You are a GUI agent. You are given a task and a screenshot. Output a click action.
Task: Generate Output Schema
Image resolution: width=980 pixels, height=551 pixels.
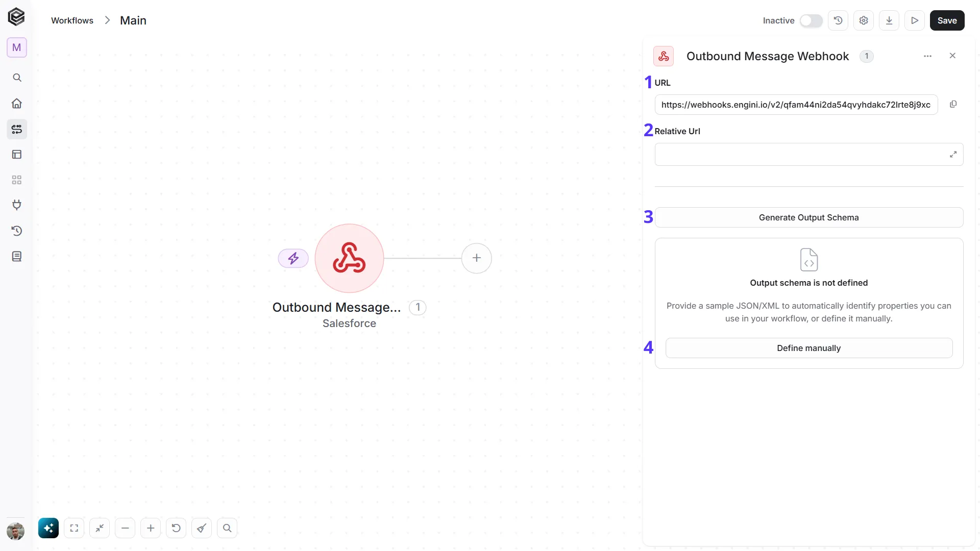(809, 217)
